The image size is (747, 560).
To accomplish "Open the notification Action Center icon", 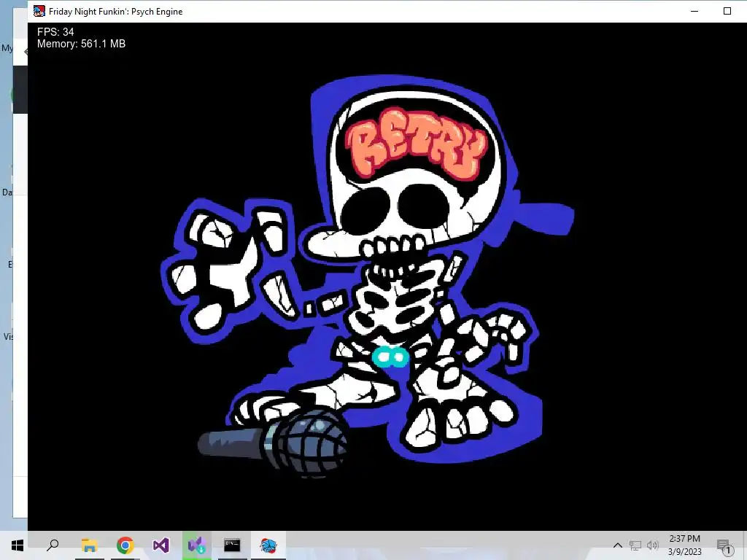I will [x=724, y=546].
